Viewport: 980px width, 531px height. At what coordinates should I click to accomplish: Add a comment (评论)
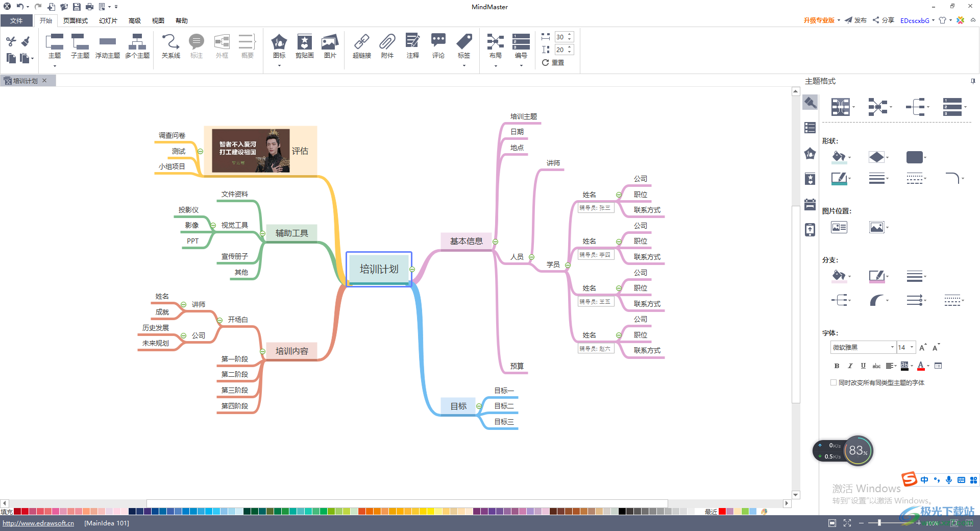tap(438, 47)
